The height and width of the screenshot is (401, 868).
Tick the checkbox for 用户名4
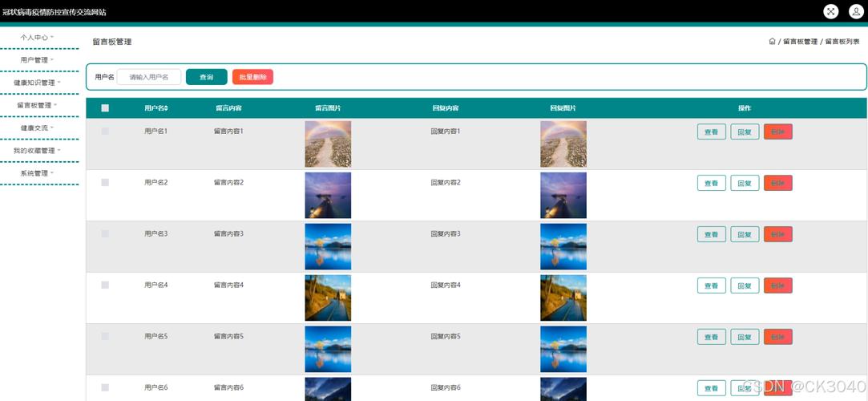(x=105, y=285)
